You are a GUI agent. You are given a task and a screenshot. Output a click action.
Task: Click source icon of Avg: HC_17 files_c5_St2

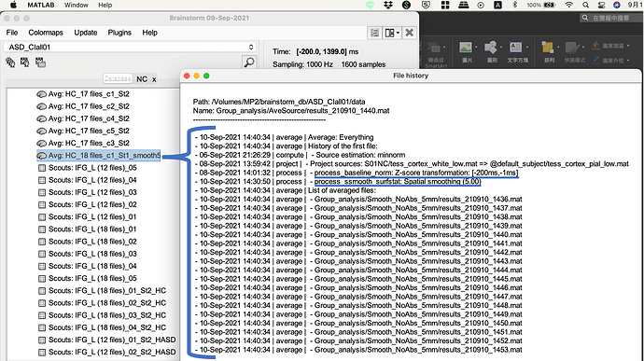click(x=41, y=131)
